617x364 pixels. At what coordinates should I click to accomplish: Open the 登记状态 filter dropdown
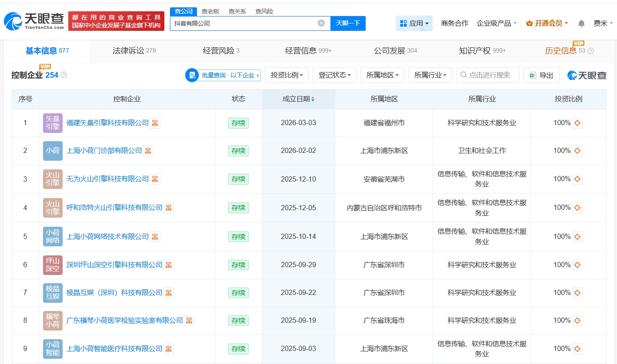point(334,75)
